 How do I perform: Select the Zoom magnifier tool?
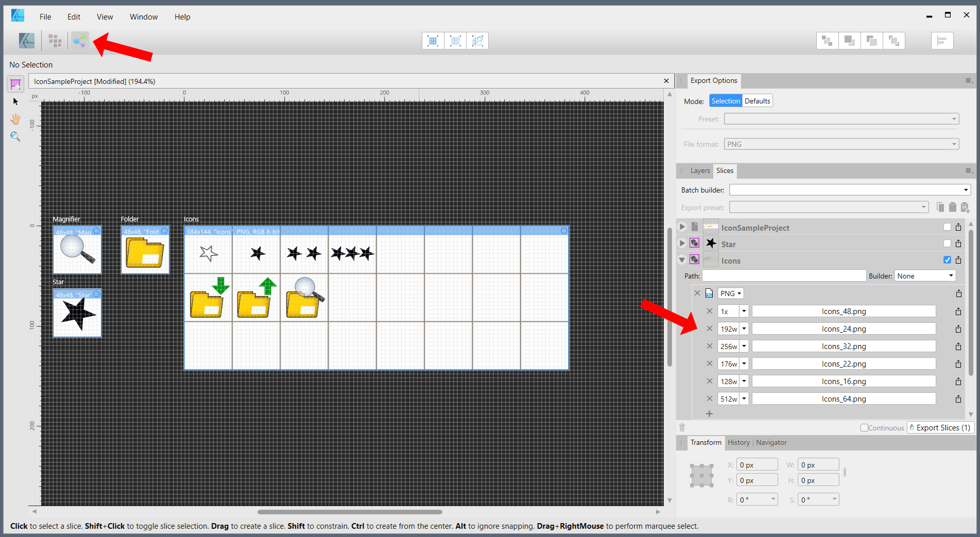coord(15,136)
